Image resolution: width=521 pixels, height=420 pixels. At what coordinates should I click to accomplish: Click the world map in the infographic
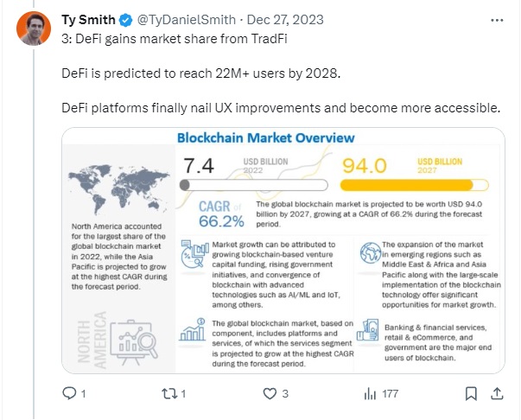118,188
